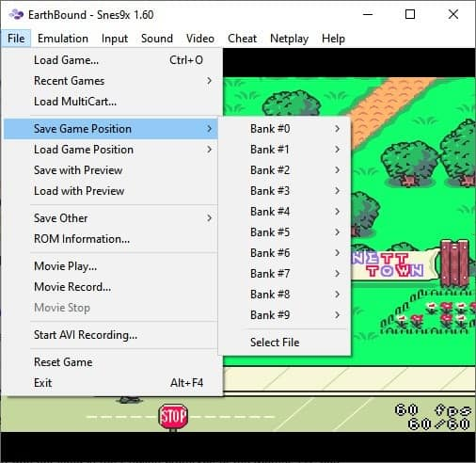Open the Load Game Position submenu
Image resolution: width=476 pixels, height=463 pixels.
(111, 150)
